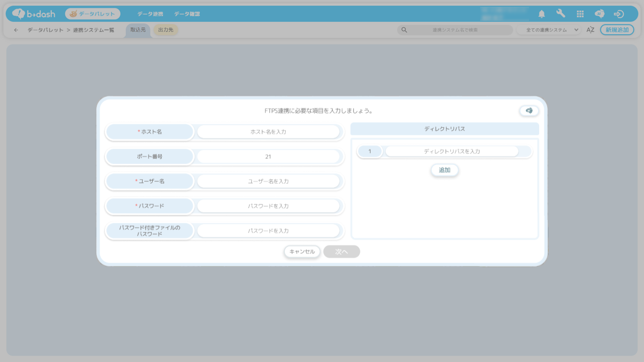The height and width of the screenshot is (362, 644).
Task: Switch to the 取込元 tab
Action: pos(138,30)
